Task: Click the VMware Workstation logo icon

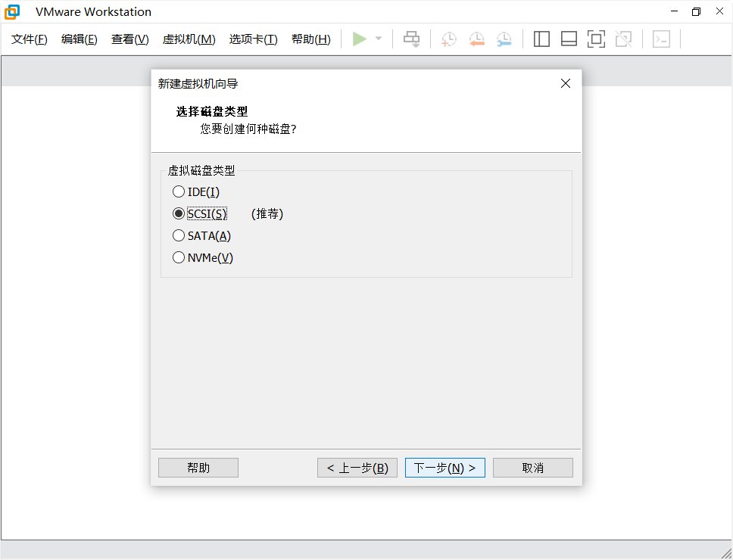Action: coord(12,11)
